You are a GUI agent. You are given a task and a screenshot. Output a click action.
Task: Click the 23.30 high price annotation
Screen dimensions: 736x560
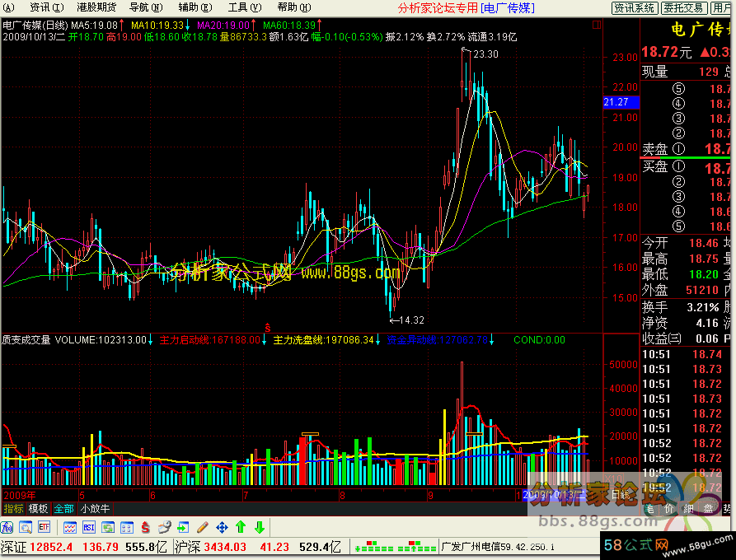pyautogui.click(x=485, y=54)
